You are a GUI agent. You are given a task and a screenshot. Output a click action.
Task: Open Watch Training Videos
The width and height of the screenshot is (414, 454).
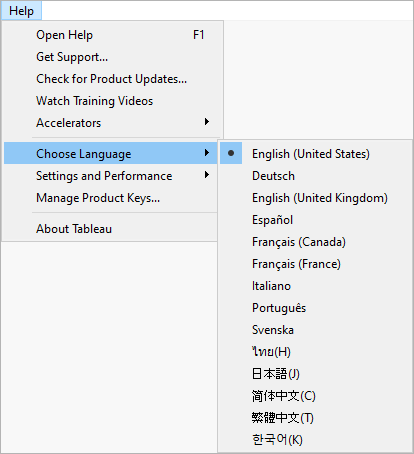pyautogui.click(x=110, y=101)
